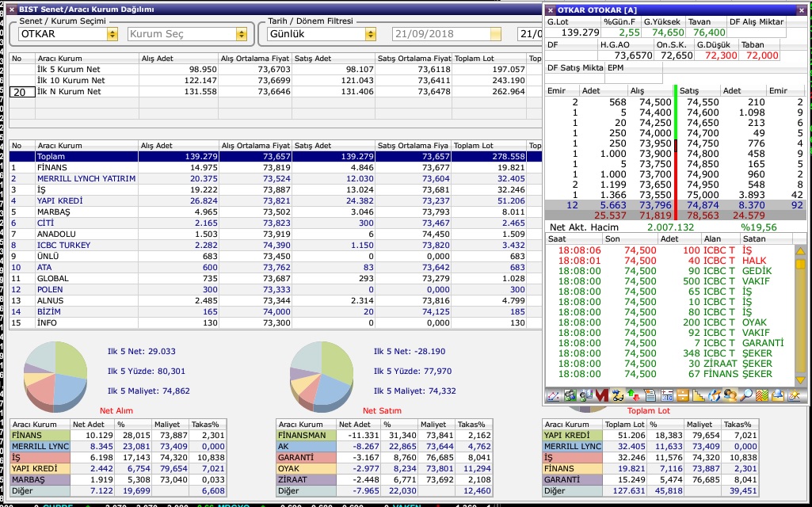Open the bell alarm icon
812x507 pixels.
tap(778, 395)
